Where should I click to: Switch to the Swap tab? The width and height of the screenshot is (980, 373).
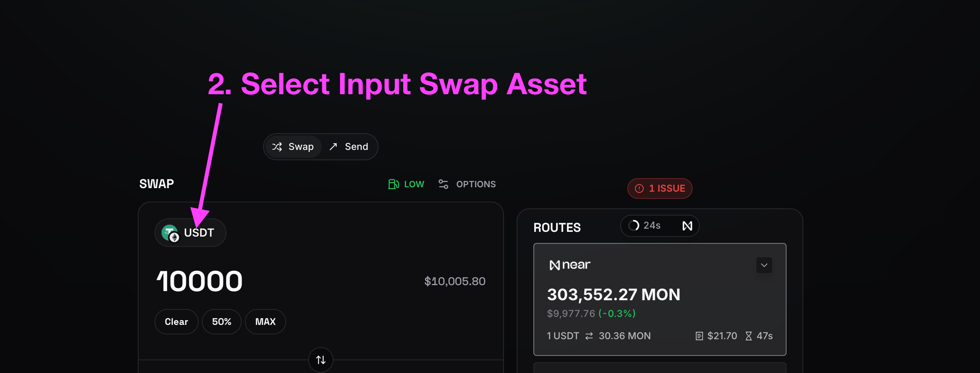coord(293,147)
